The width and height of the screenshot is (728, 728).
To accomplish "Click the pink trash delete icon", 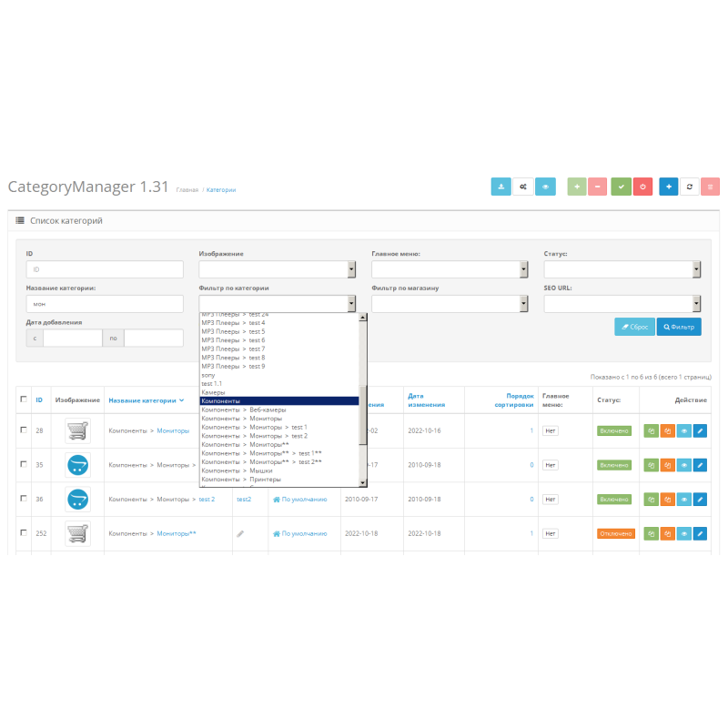I will (x=710, y=187).
